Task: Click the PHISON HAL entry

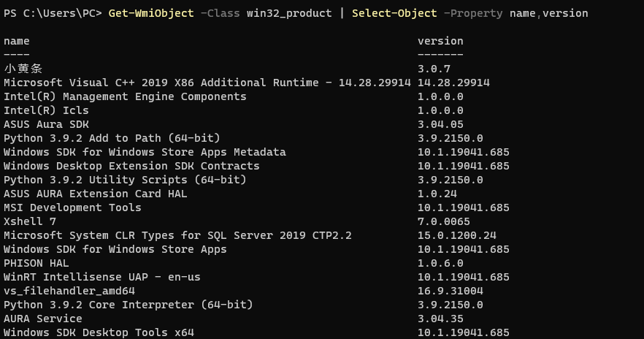Action: click(x=37, y=263)
